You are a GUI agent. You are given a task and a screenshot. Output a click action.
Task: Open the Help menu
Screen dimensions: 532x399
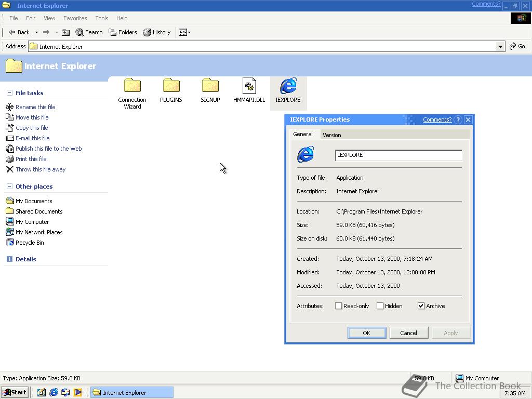122,18
